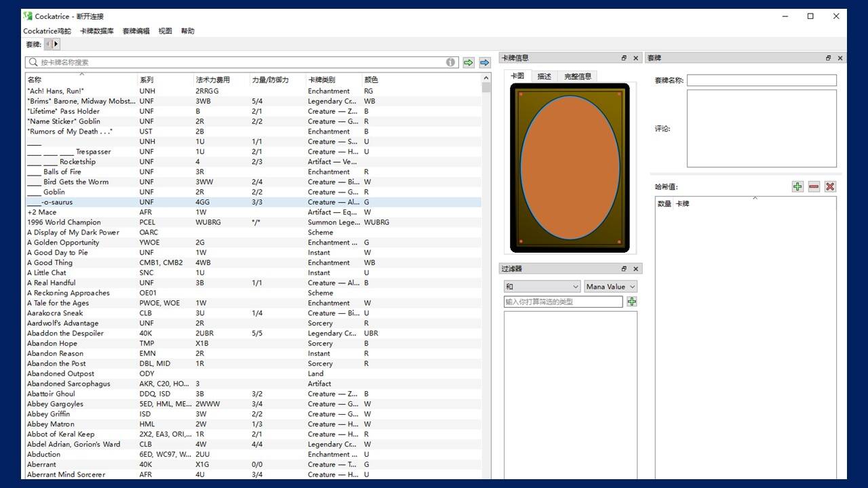
Task: Open the Cockatrice鸡蛇 menu
Action: pos(47,31)
